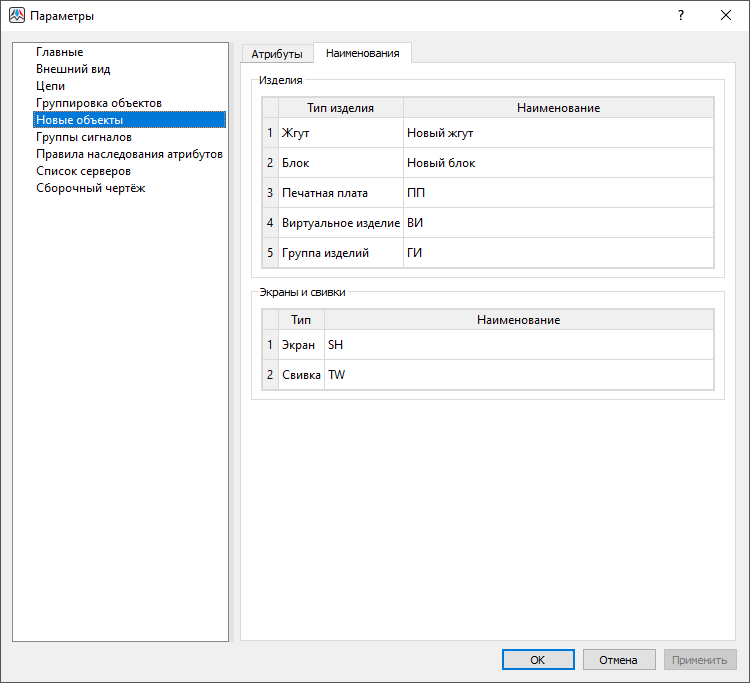
Task: Click the Отмена button
Action: point(618,660)
